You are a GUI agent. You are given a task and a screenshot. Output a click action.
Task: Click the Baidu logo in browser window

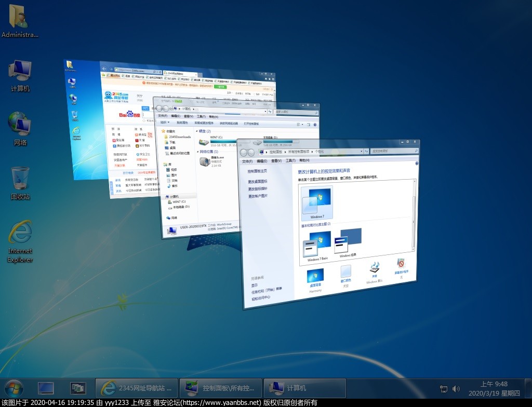pos(129,114)
